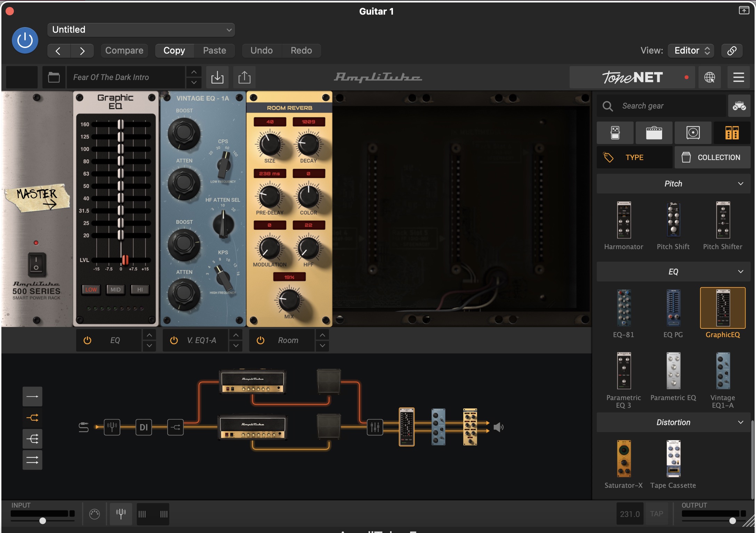The height and width of the screenshot is (533, 756).
Task: Select the three-way split chain layout
Action: click(32, 439)
